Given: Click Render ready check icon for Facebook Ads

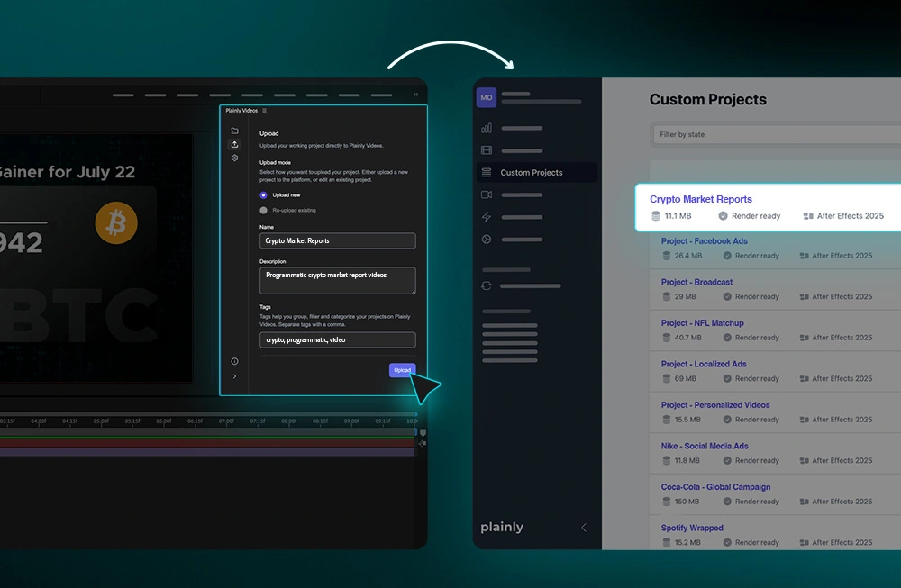Looking at the screenshot, I should 727,256.
